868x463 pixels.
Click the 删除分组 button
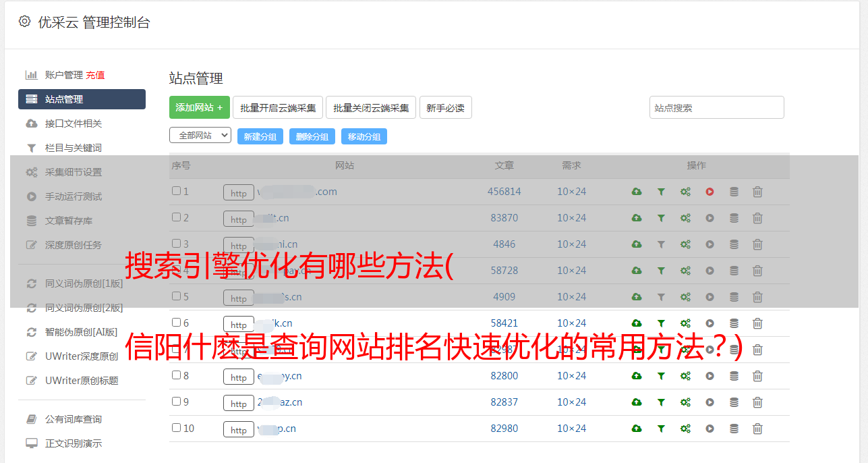pyautogui.click(x=312, y=136)
